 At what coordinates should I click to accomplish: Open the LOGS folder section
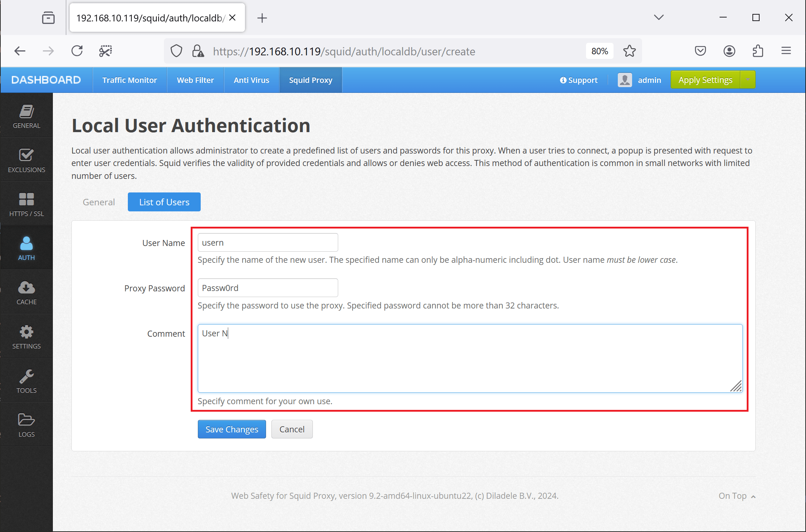[26, 425]
